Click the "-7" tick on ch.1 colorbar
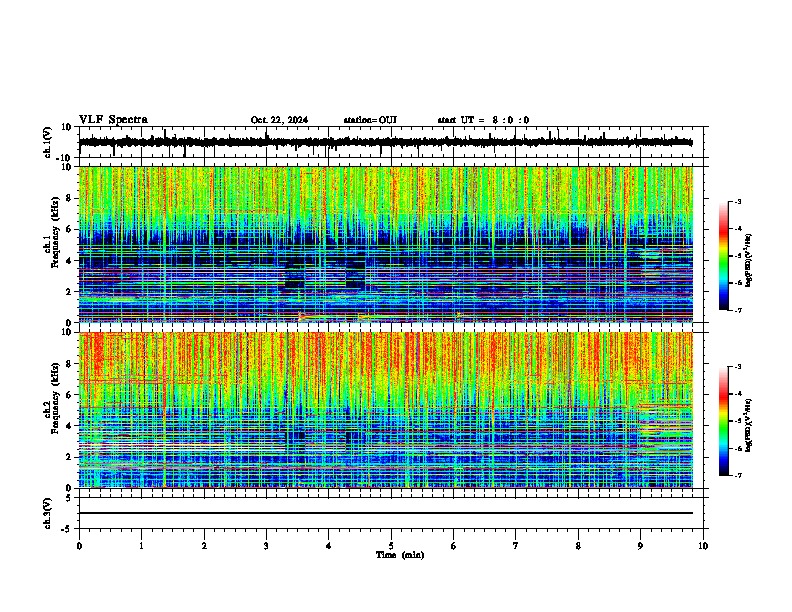The image size is (792, 612). pos(738,310)
